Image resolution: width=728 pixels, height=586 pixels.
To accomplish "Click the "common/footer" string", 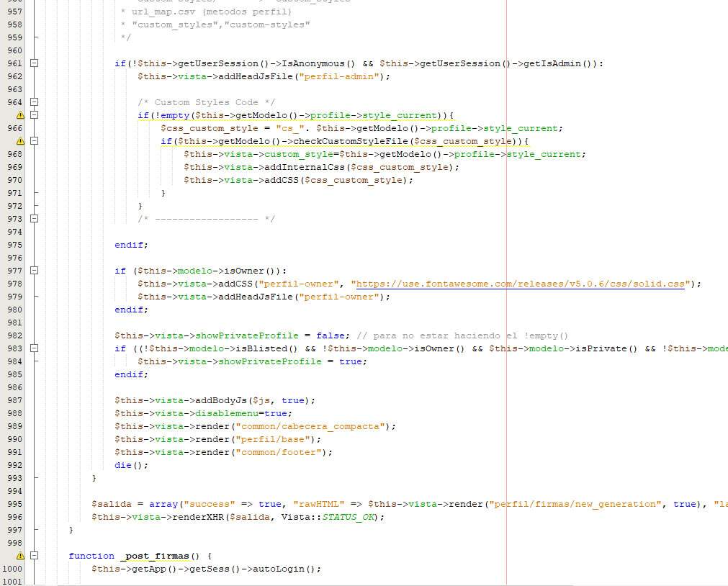I will [279, 452].
